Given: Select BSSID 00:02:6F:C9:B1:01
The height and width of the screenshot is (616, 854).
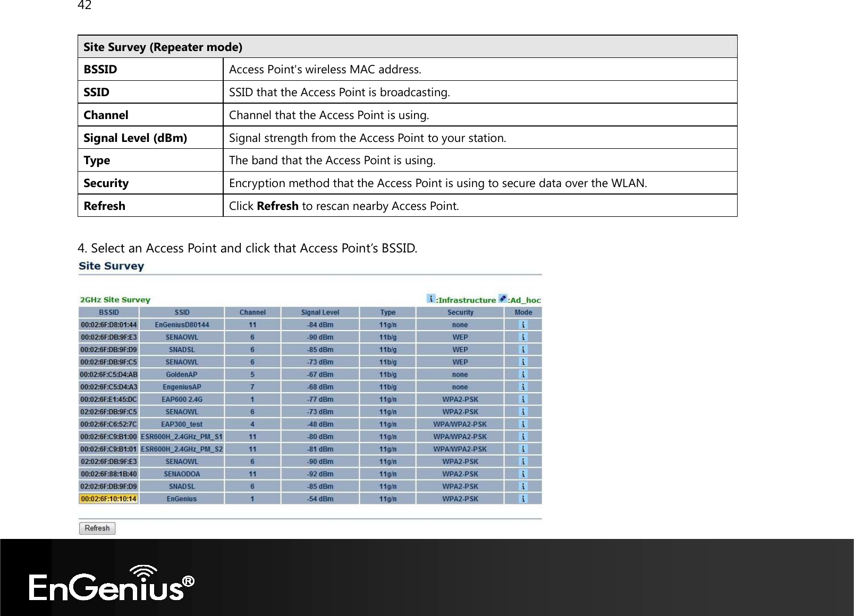Looking at the screenshot, I should [108, 449].
